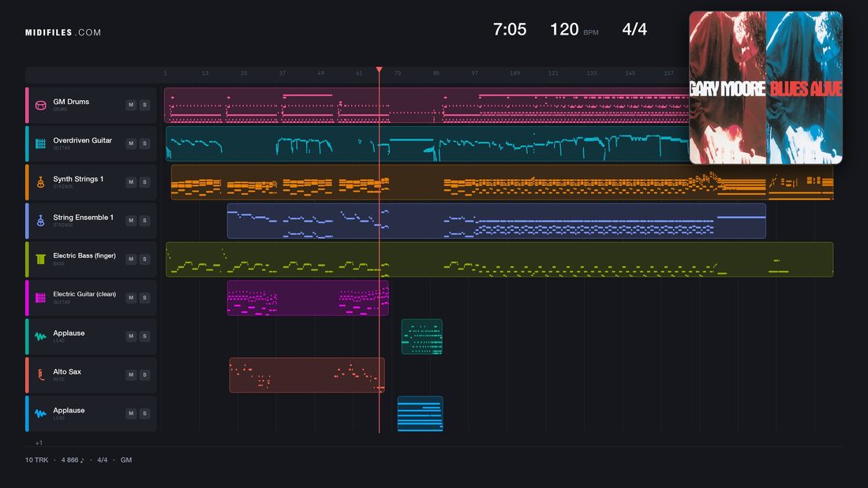
Task: Click bar 97 on the ruler
Action: click(x=475, y=73)
